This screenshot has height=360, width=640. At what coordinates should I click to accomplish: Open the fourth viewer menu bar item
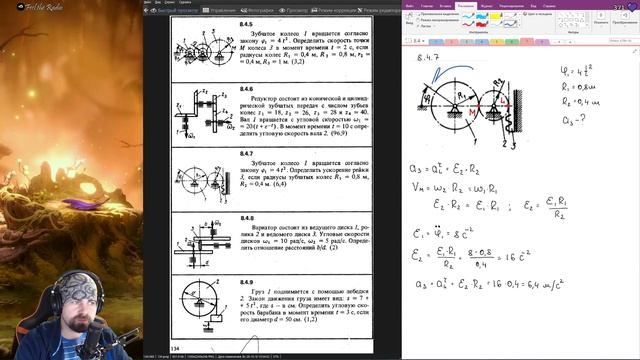click(185, 2)
